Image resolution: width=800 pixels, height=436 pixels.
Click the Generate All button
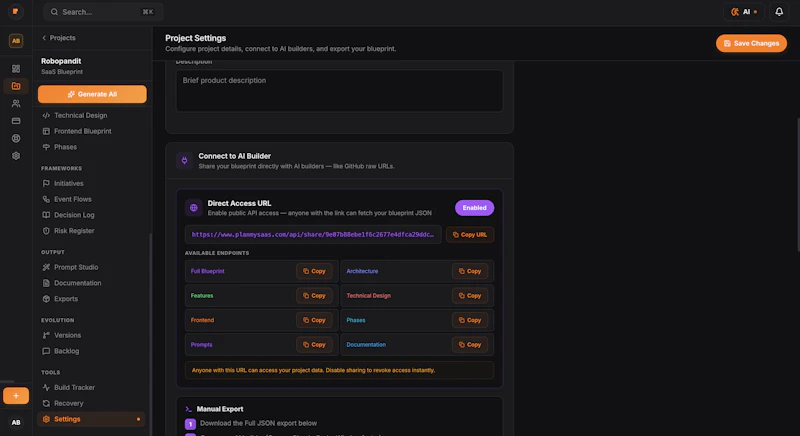(x=92, y=94)
